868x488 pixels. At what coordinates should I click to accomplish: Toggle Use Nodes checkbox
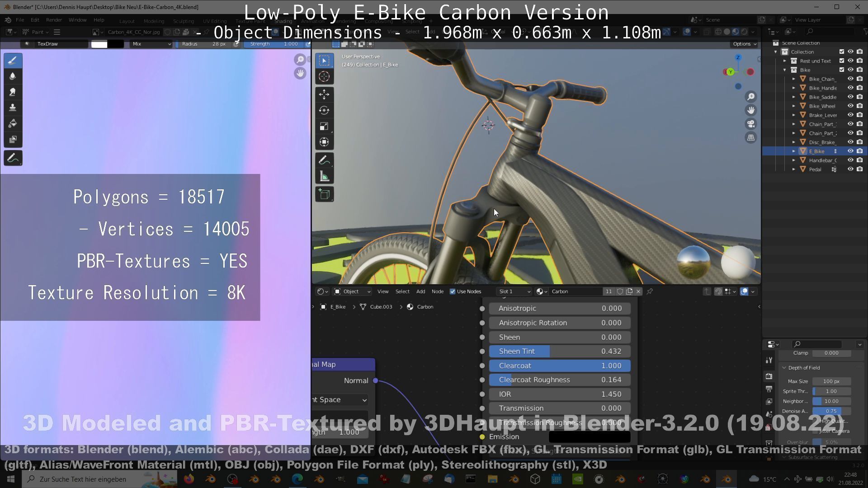(453, 291)
